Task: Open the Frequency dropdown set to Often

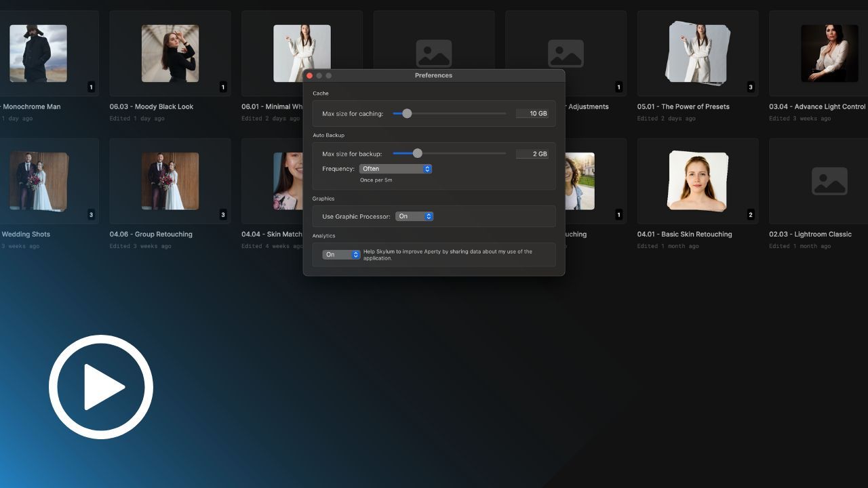Action: [395, 169]
